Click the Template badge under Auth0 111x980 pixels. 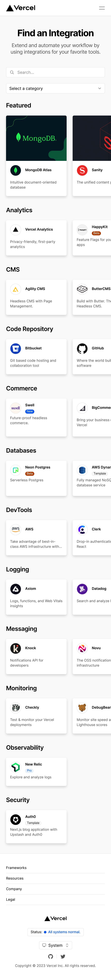coord(33,823)
